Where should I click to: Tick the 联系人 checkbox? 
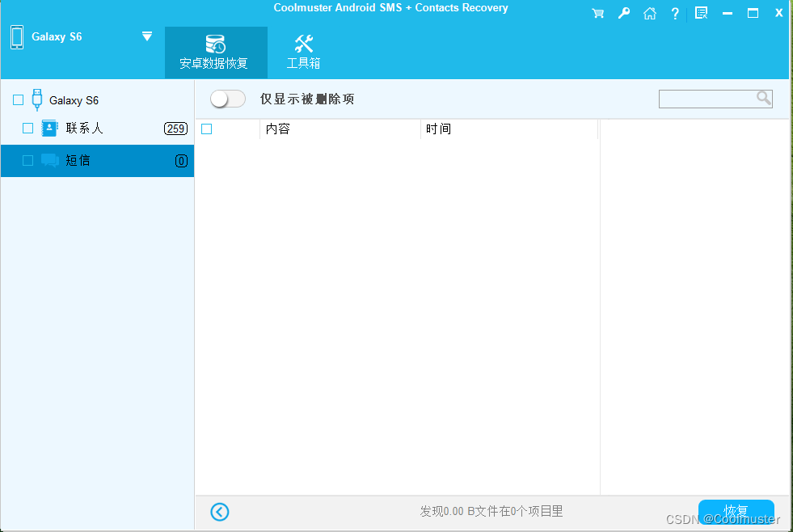pyautogui.click(x=27, y=128)
